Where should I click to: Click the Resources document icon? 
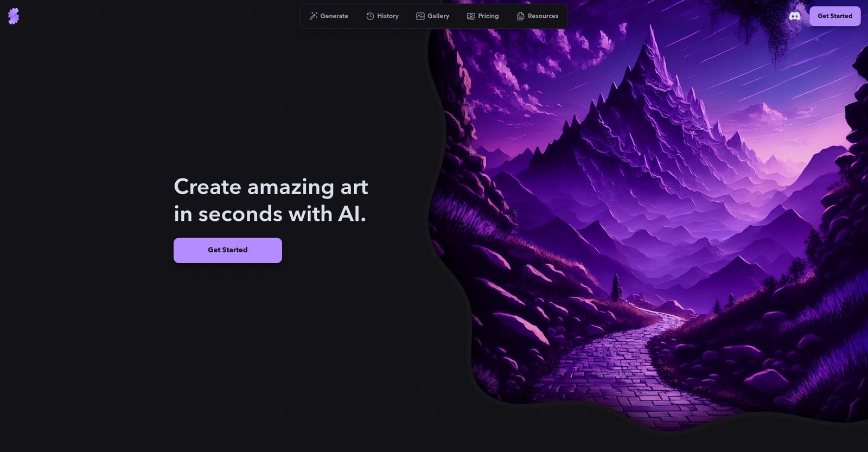[521, 16]
